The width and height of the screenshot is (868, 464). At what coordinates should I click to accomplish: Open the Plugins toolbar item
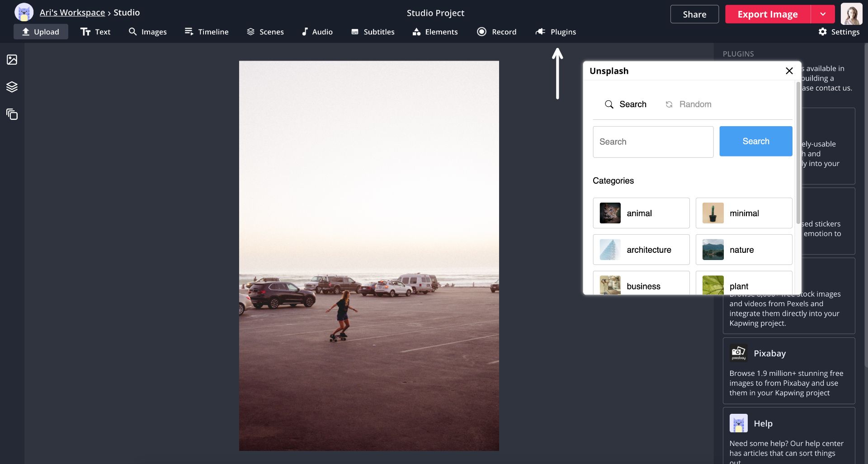click(556, 32)
